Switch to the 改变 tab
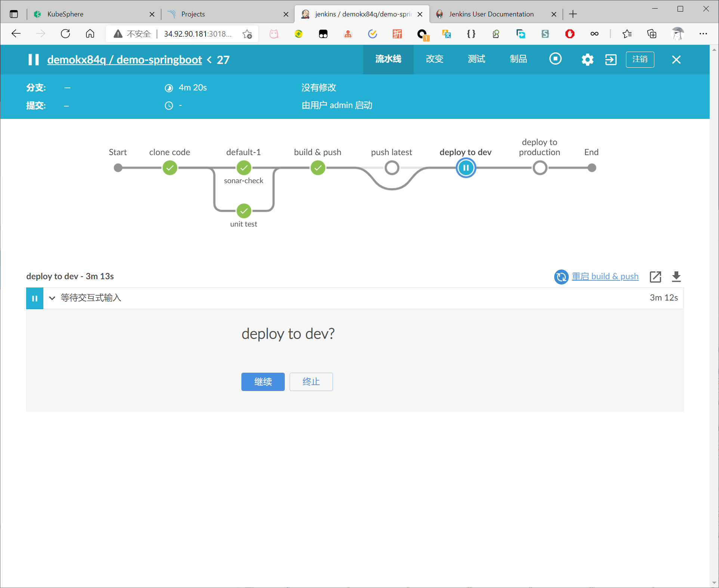The image size is (719, 588). point(435,59)
